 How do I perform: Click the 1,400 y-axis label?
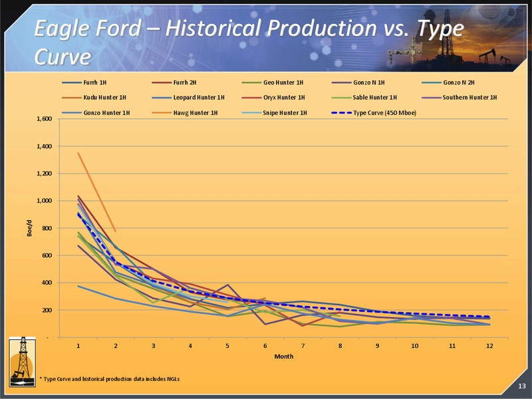tap(45, 146)
